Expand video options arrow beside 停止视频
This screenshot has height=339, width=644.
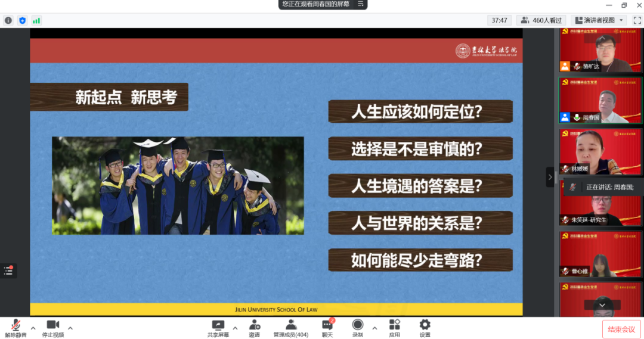[x=70, y=328]
